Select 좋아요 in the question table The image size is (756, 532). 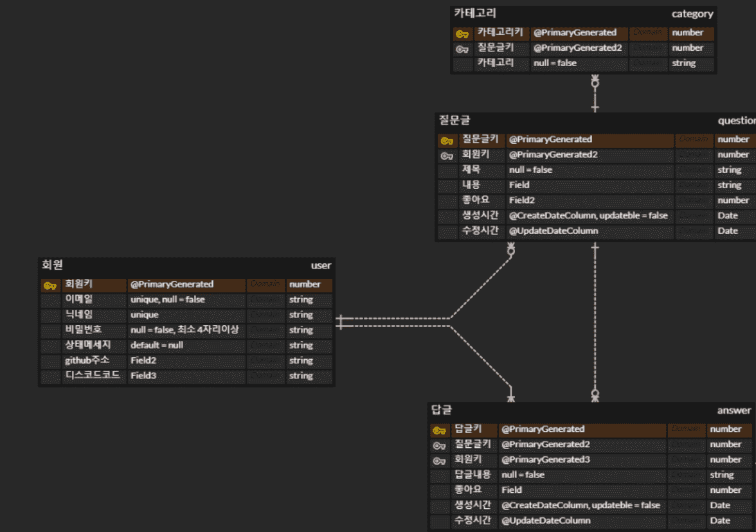tap(476, 200)
